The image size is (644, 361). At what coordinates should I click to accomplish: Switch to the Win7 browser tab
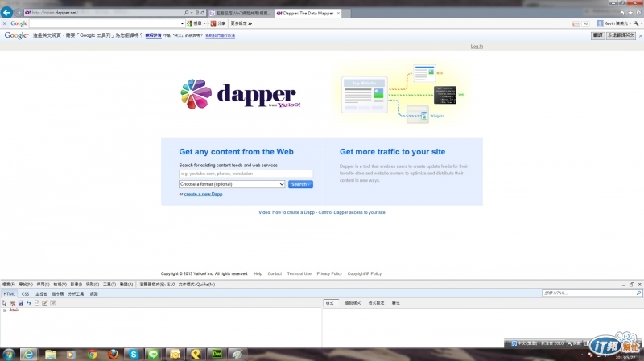241,13
